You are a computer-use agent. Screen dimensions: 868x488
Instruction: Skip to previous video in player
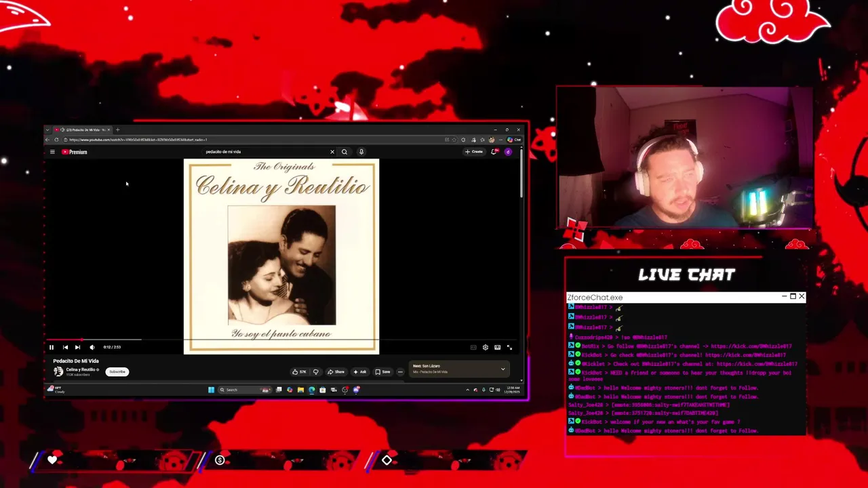pyautogui.click(x=65, y=347)
